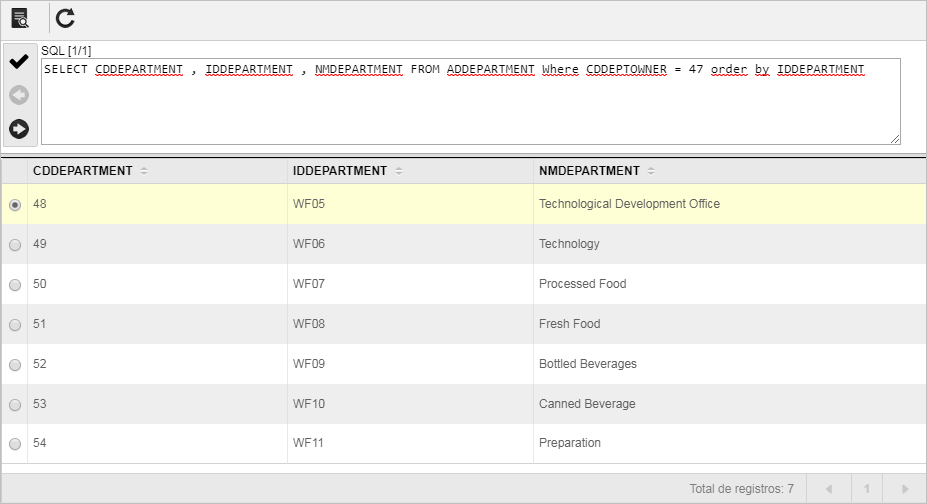The height and width of the screenshot is (504, 927).
Task: Select radio button for Preparation row
Action: click(x=15, y=444)
